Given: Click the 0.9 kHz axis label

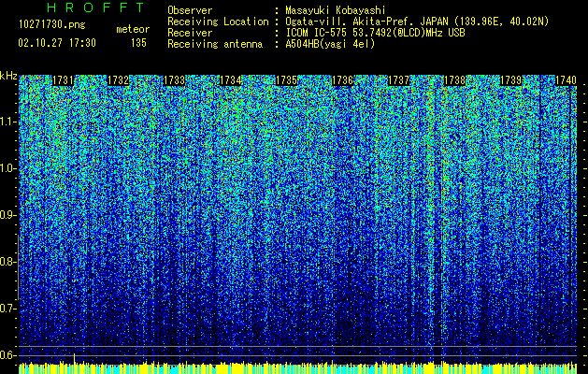Looking at the screenshot, I should tap(7, 215).
